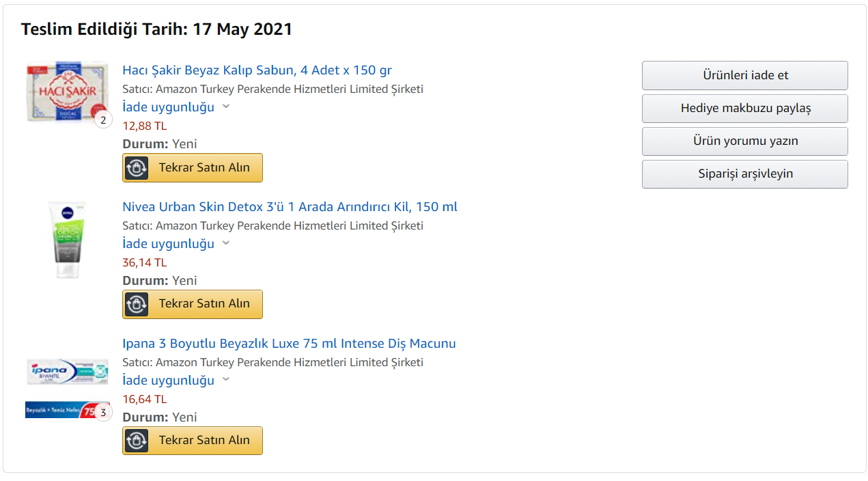This screenshot has width=868, height=481.
Task: Click Hediye makbuzu paylaş button
Action: coord(744,108)
